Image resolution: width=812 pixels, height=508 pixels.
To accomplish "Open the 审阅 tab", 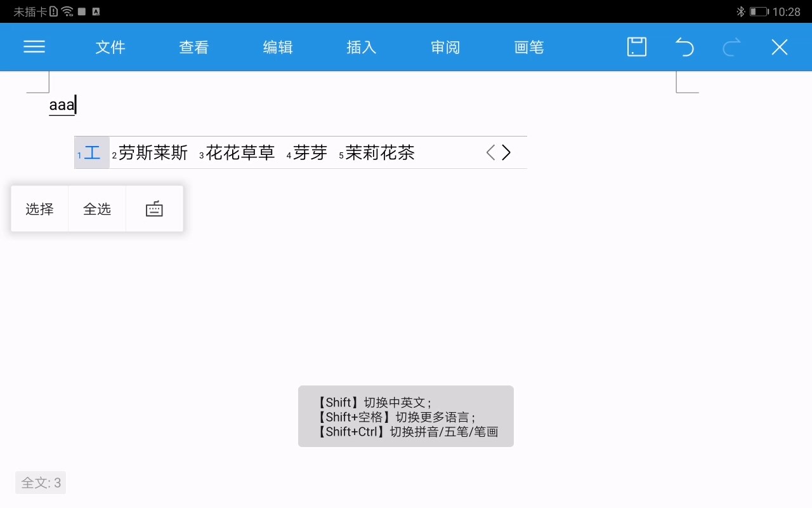I will tap(445, 47).
